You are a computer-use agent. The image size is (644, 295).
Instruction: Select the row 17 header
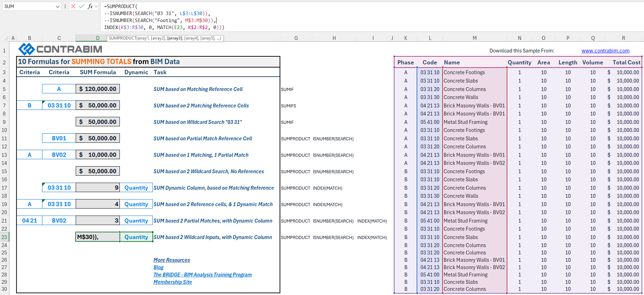tap(4, 188)
